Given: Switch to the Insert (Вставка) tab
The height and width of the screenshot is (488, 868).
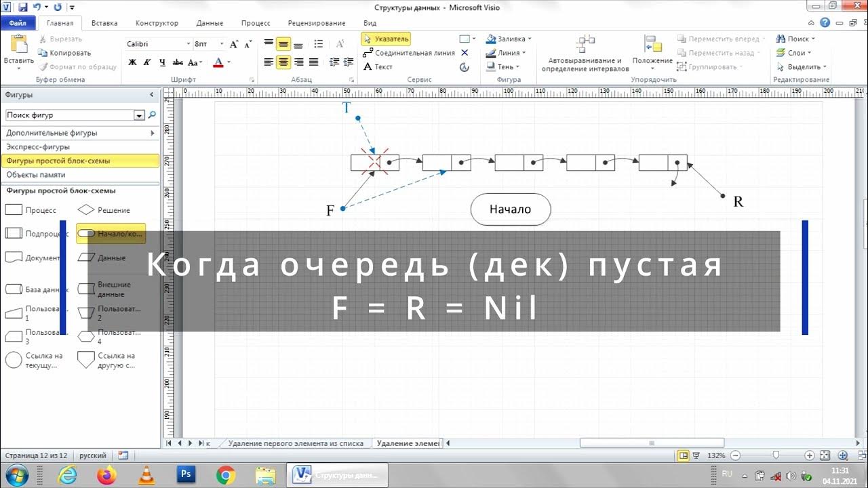Looking at the screenshot, I should (104, 23).
